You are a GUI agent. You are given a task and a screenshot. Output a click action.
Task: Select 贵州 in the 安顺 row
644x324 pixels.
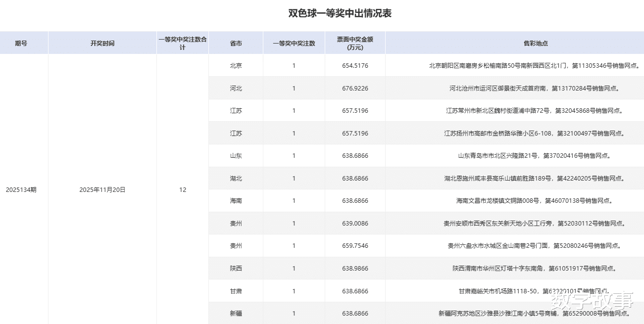236,223
